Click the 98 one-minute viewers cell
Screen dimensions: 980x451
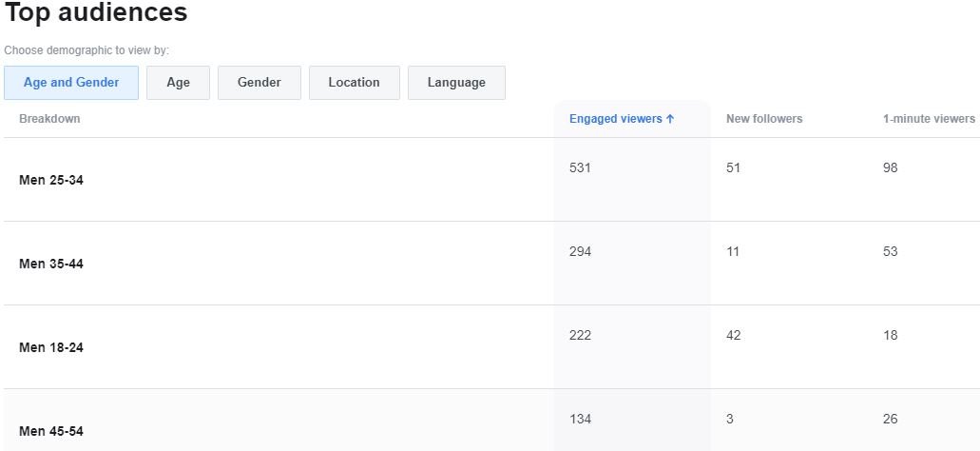[x=890, y=167]
